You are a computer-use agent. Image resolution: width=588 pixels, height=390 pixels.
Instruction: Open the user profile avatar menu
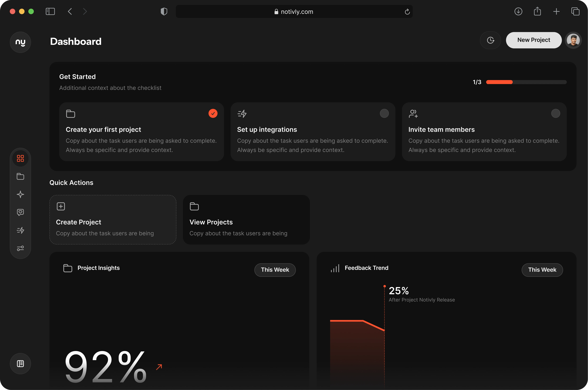(573, 40)
